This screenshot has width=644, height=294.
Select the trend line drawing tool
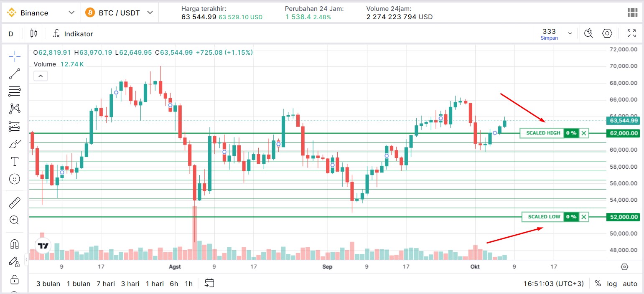pos(15,74)
